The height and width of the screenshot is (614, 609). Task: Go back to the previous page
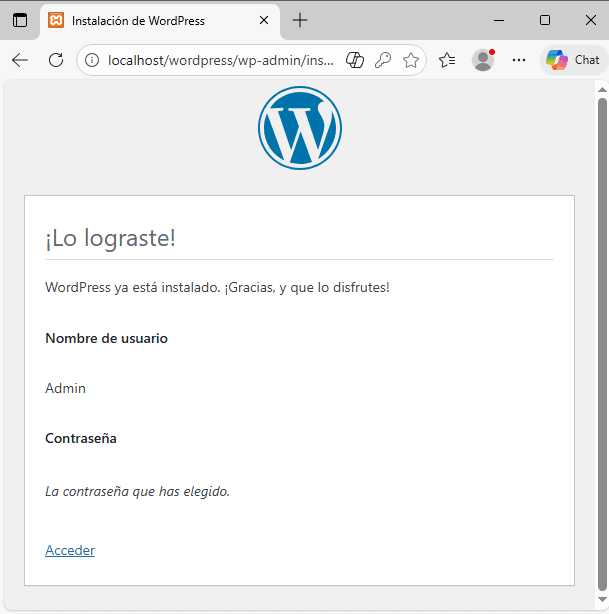coord(20,60)
